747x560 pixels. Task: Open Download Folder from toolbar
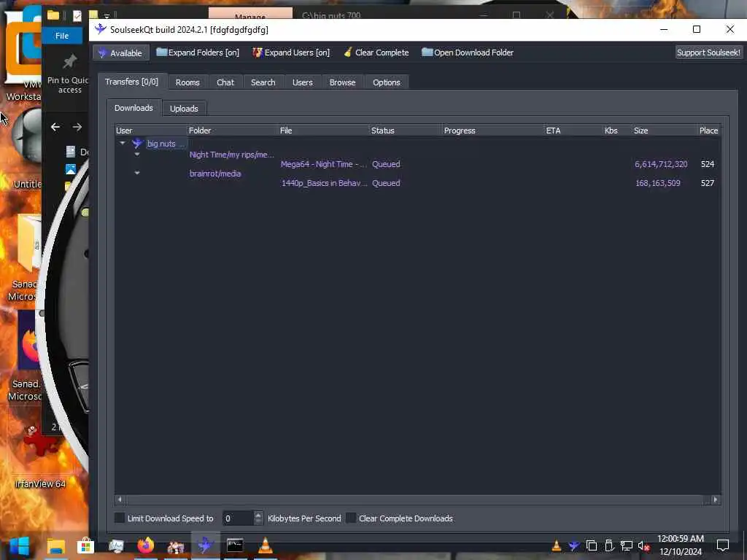tap(468, 52)
